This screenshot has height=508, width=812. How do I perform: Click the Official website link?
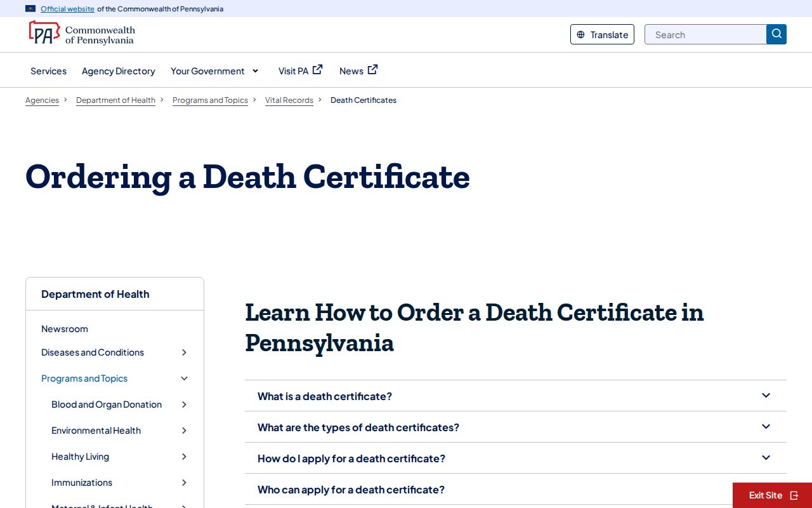tap(67, 9)
